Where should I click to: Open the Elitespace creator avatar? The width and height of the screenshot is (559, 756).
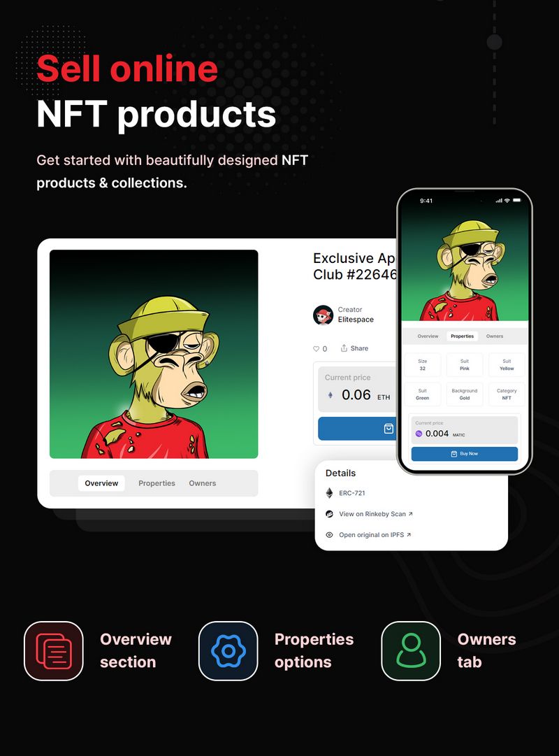point(323,315)
